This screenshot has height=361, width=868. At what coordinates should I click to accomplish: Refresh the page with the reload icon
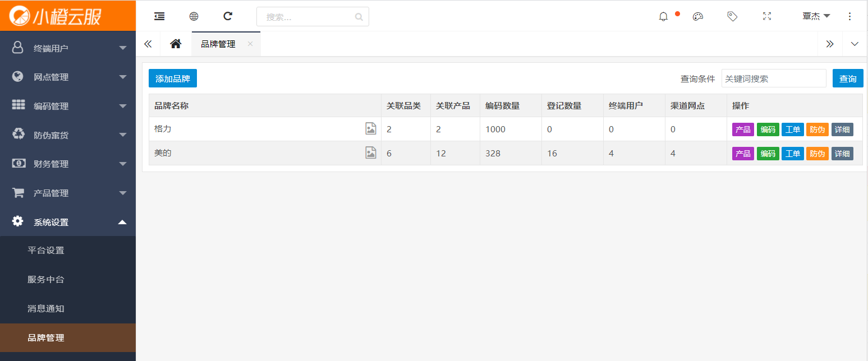pos(228,16)
